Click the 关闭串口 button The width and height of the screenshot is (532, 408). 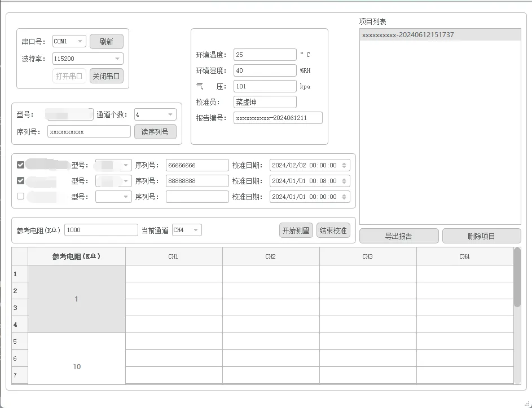pyautogui.click(x=107, y=76)
